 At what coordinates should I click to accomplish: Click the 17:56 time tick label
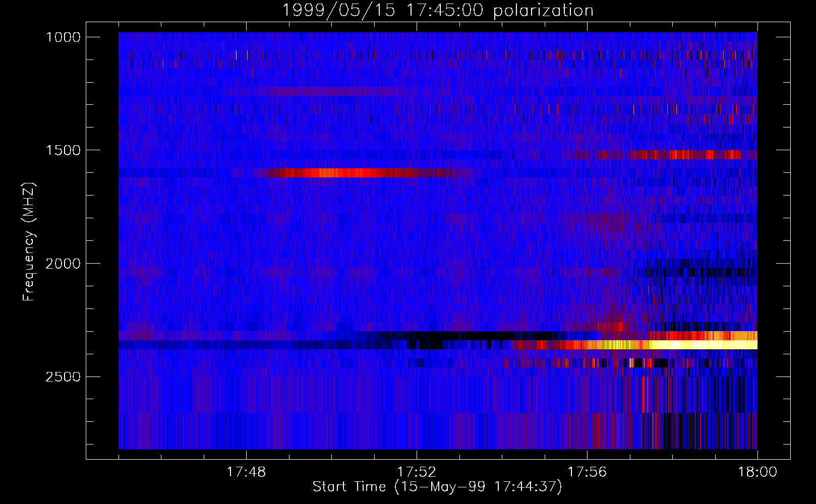click(x=587, y=472)
